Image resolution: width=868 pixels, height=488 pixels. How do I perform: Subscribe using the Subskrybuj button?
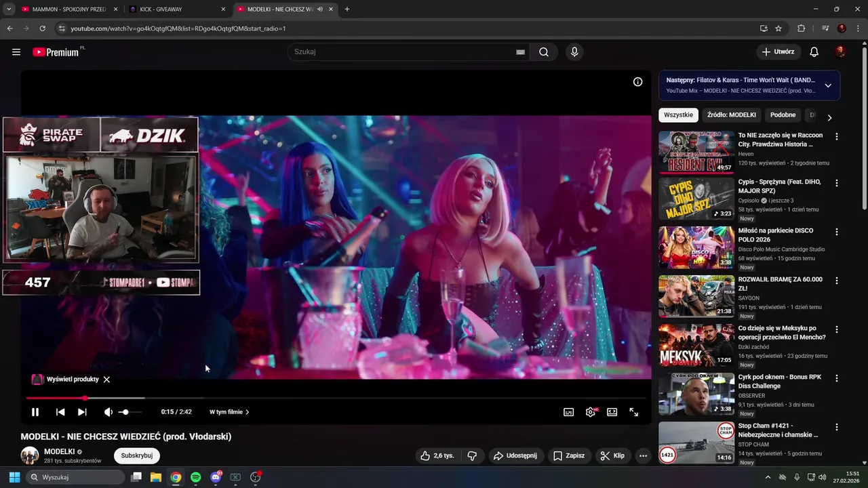coord(137,455)
